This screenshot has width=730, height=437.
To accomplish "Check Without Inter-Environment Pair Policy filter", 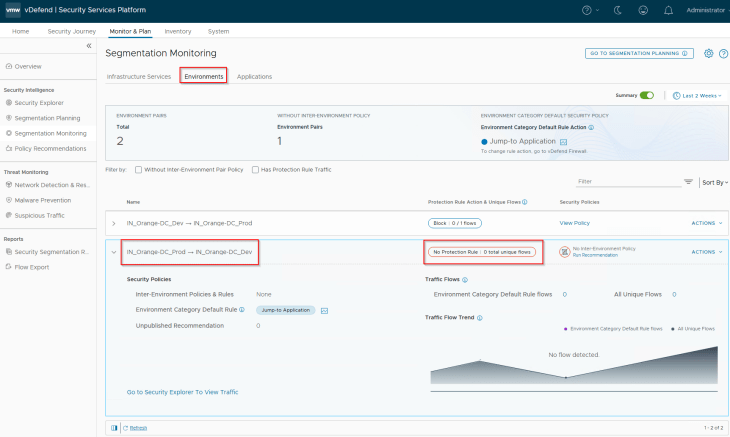I will point(138,169).
